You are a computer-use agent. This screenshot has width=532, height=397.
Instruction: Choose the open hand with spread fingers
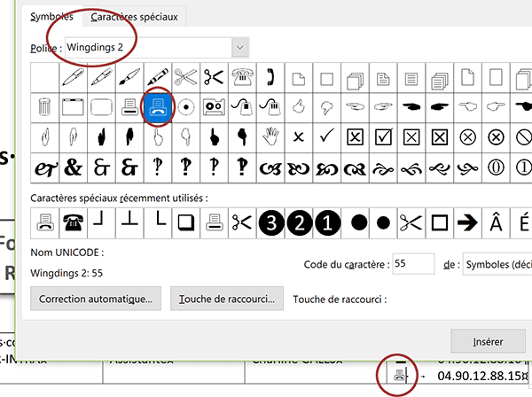click(x=270, y=137)
